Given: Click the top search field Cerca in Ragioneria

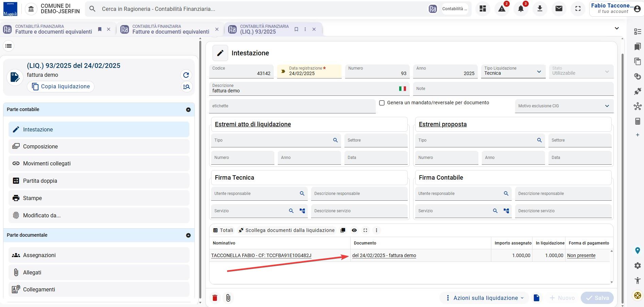Looking at the screenshot, I should point(262,9).
